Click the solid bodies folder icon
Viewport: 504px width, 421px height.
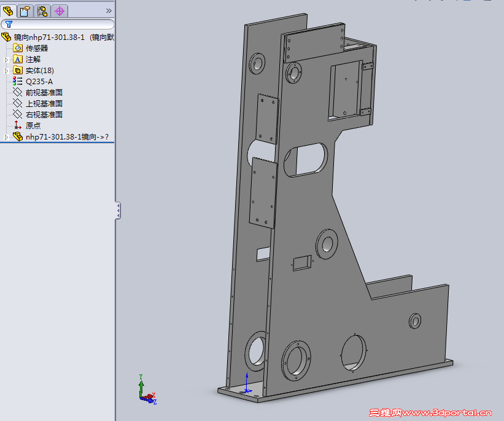tap(18, 70)
